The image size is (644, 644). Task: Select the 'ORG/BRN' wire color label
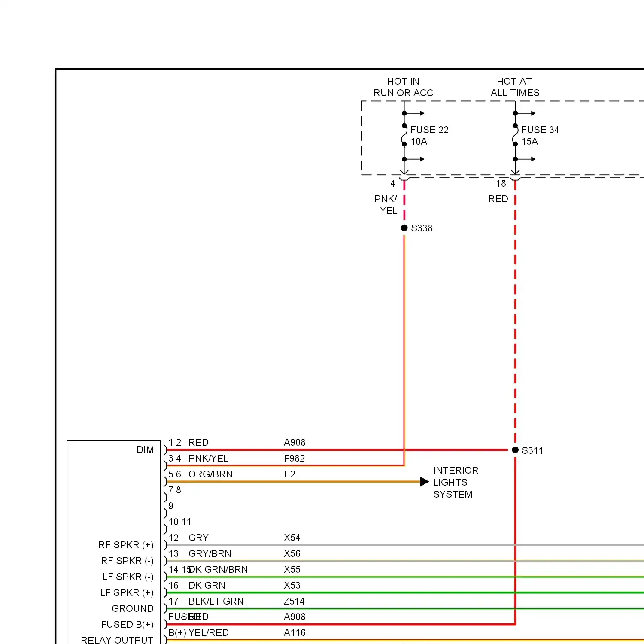tap(210, 474)
